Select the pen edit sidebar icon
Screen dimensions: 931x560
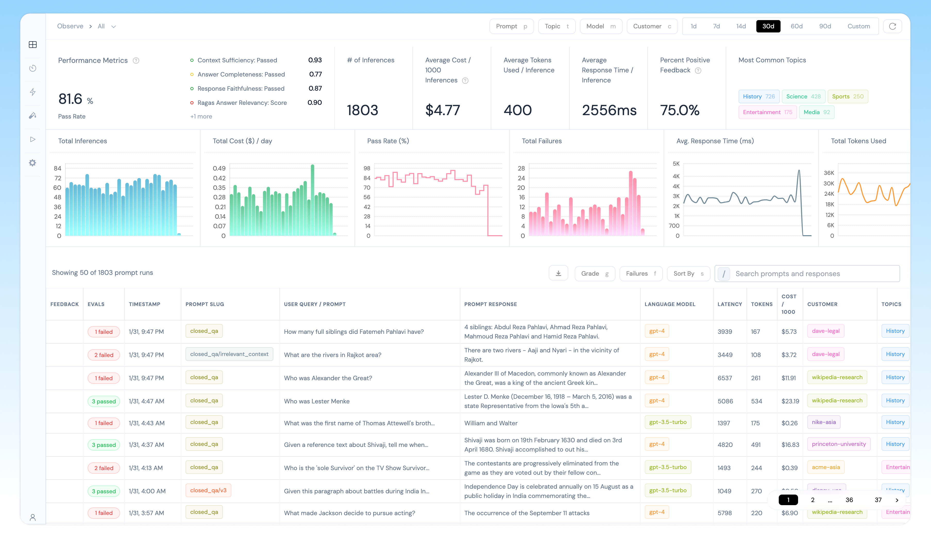pos(33,115)
